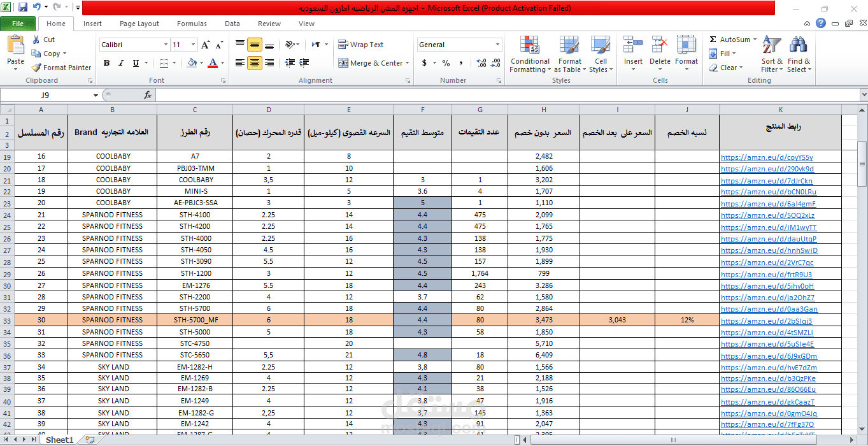Click the insert function fx icon
868x446 pixels.
click(x=148, y=95)
